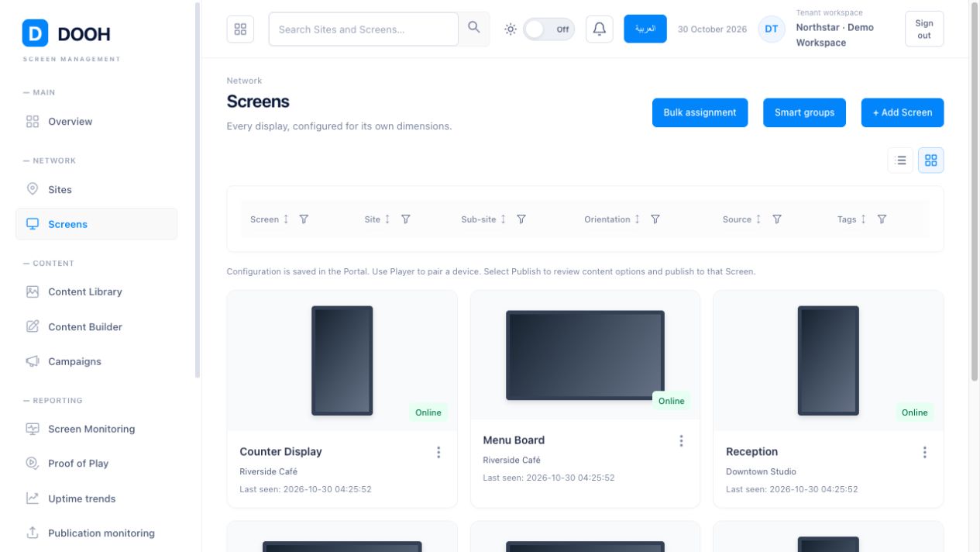The width and height of the screenshot is (980, 552).
Task: Switch to grid view layout
Action: (x=931, y=160)
